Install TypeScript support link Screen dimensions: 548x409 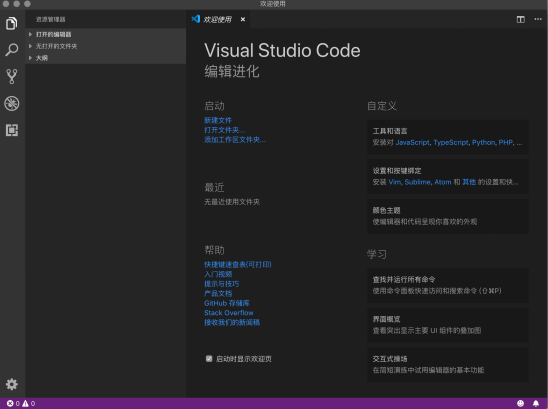point(451,143)
